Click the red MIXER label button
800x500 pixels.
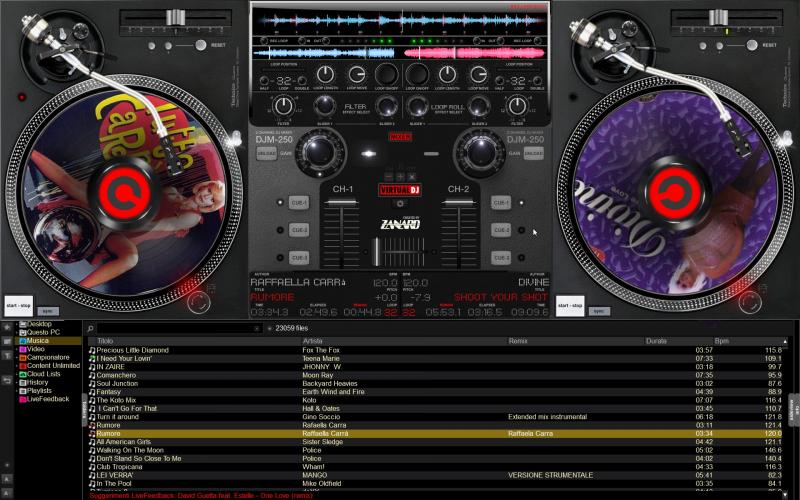[400, 137]
